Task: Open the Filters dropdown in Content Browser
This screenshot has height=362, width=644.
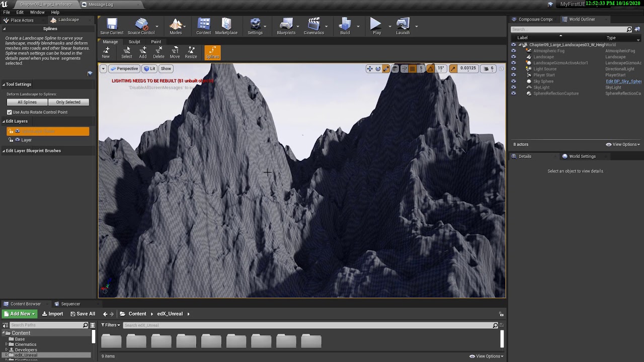Action: 112,325
